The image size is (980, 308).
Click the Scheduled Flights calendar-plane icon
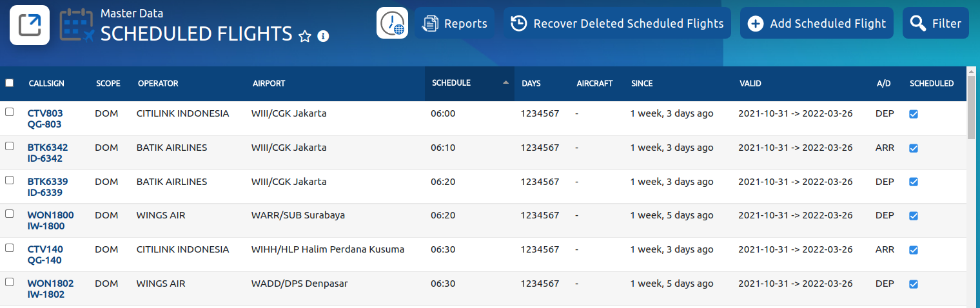[77, 26]
